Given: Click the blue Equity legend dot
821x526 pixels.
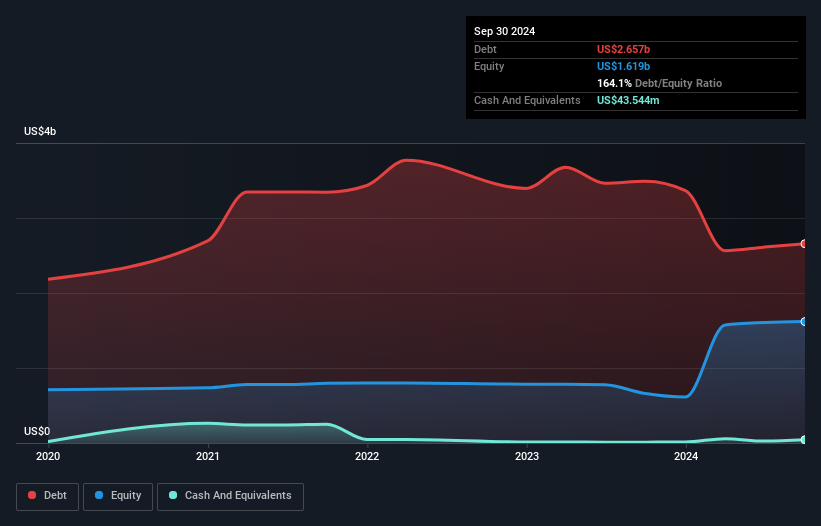Looking at the screenshot, I should [99, 495].
